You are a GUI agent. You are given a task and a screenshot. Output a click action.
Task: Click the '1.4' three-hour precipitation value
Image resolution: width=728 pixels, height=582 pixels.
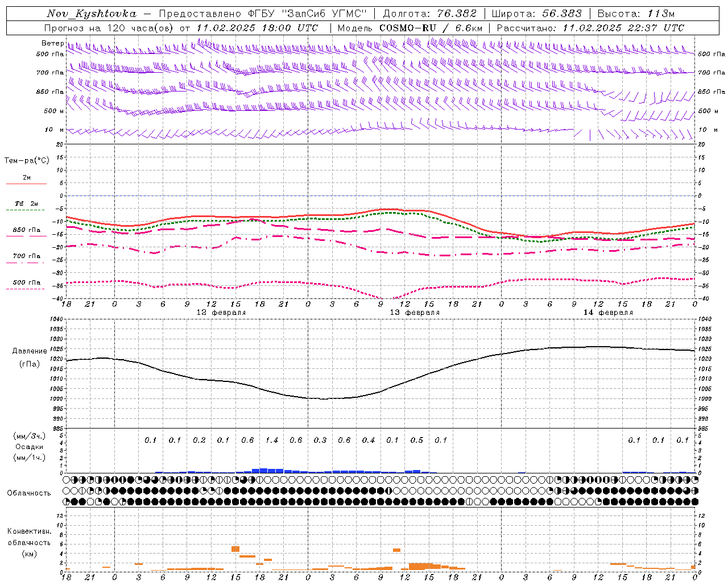(272, 440)
